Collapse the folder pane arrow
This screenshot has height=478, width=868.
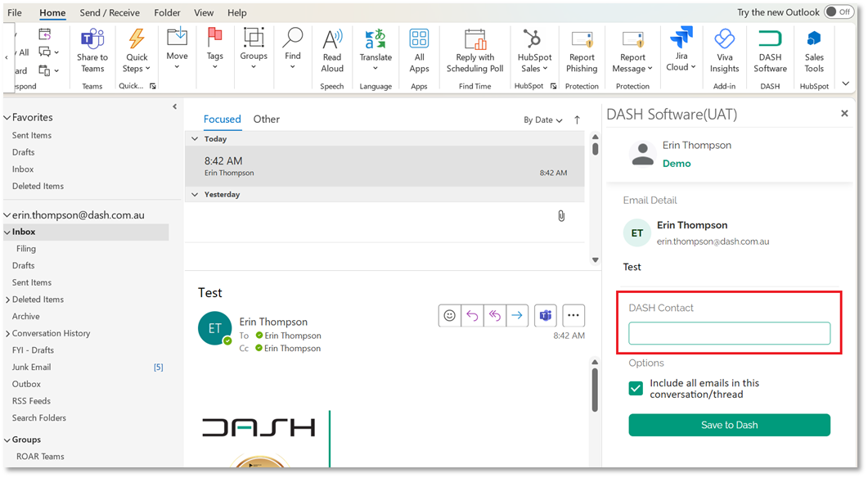click(x=174, y=106)
